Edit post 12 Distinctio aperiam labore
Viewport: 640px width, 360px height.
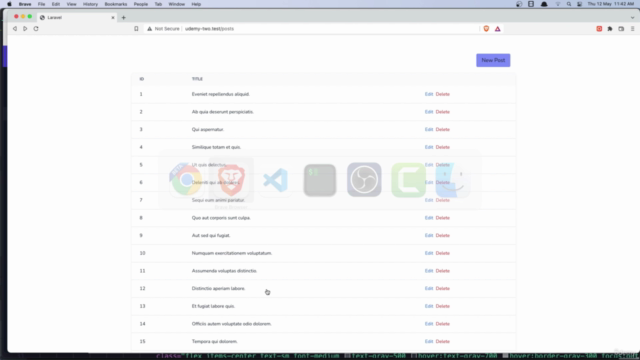point(429,289)
